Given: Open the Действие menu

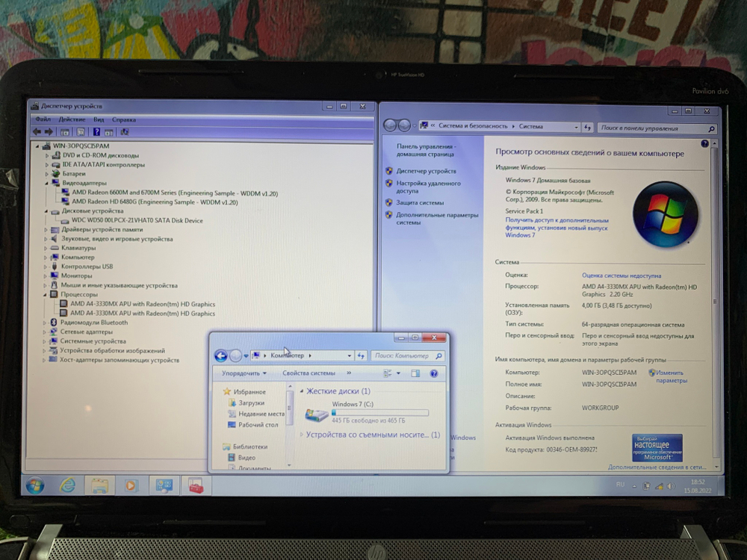Looking at the screenshot, I should click(72, 119).
